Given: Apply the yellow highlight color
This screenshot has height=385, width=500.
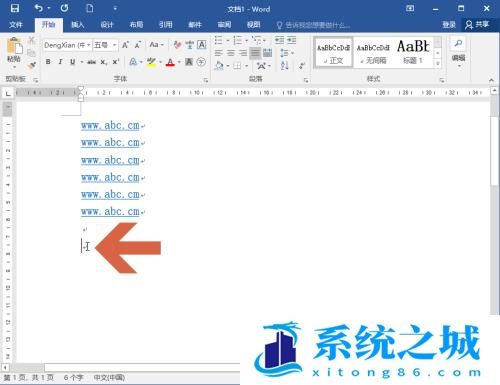Looking at the screenshot, I should pyautogui.click(x=152, y=62).
